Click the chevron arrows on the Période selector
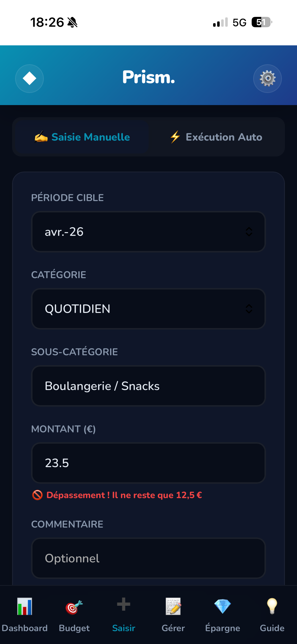The height and width of the screenshot is (644, 297). [249, 232]
